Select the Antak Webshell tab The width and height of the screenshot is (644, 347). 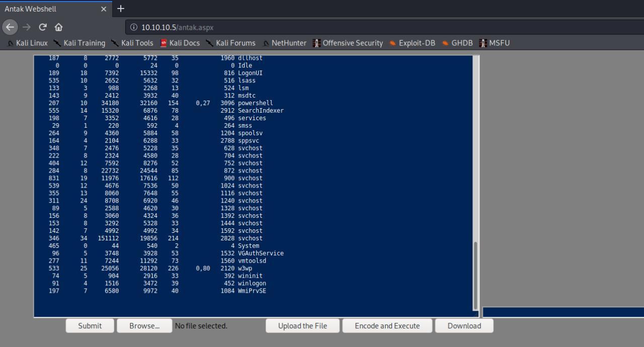pos(55,9)
